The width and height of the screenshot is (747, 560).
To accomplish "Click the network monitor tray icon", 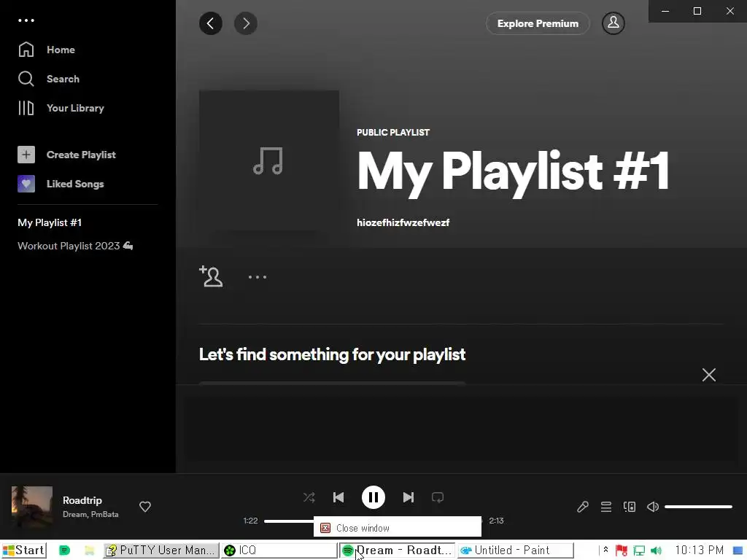I will point(639,551).
